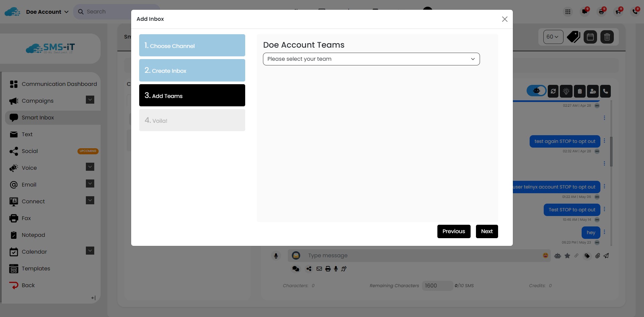Click the small microphone icon below message box
Viewport: 644px width, 317px height.
pyautogui.click(x=336, y=269)
